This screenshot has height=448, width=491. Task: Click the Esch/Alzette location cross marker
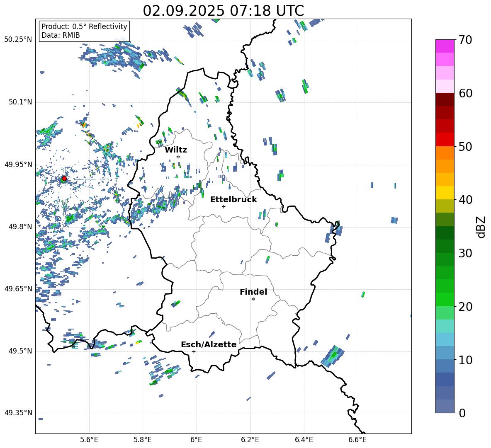[194, 351]
